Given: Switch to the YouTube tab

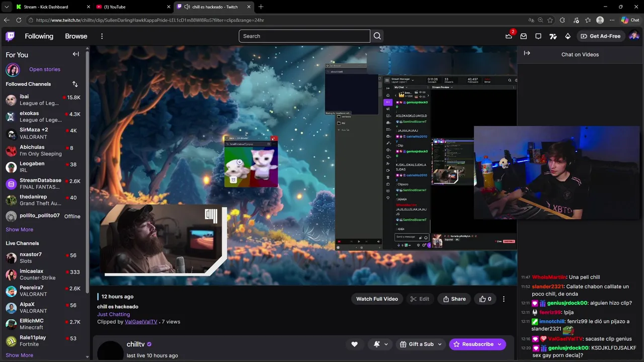Looking at the screenshot, I should pyautogui.click(x=133, y=7).
